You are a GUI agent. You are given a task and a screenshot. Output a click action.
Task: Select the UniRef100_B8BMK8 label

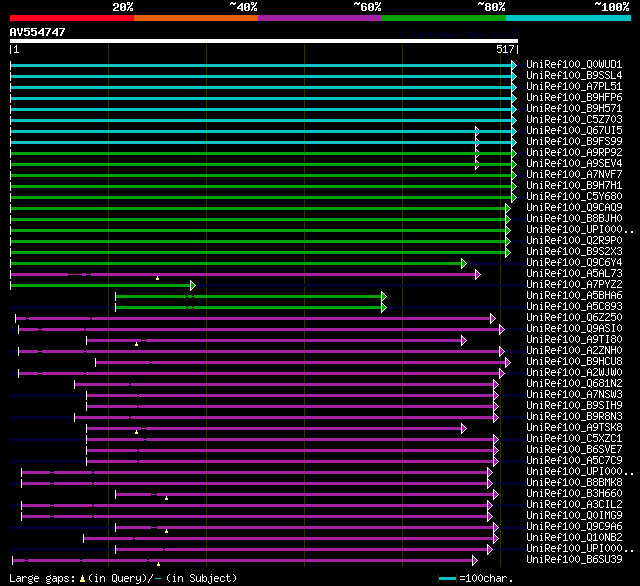(574, 483)
